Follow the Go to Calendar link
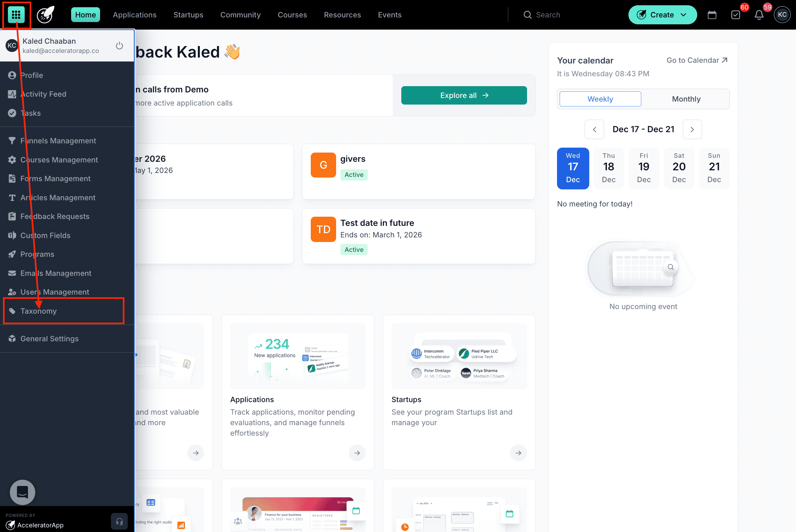The height and width of the screenshot is (532, 796). coord(697,60)
